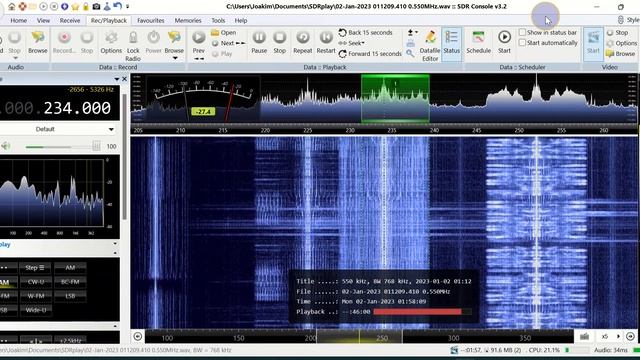The image size is (640, 360).
Task: Click the blue undo arrow in quick access toolbar
Action: pos(118,6)
